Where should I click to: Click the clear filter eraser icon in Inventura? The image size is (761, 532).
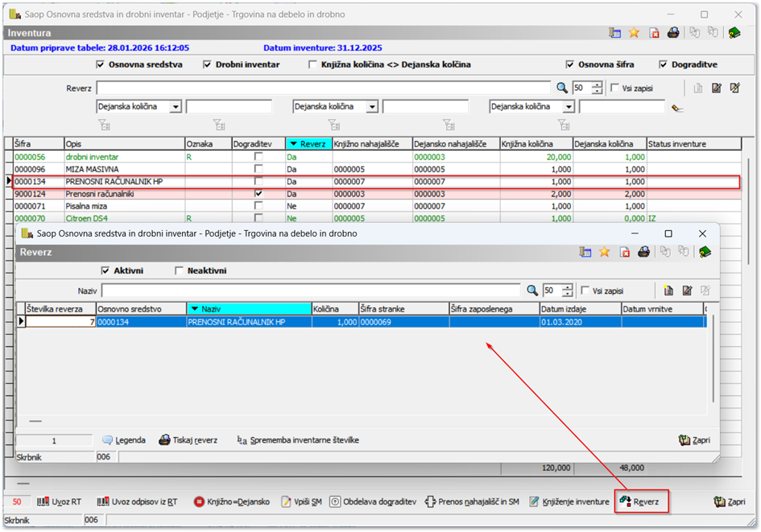[x=677, y=108]
